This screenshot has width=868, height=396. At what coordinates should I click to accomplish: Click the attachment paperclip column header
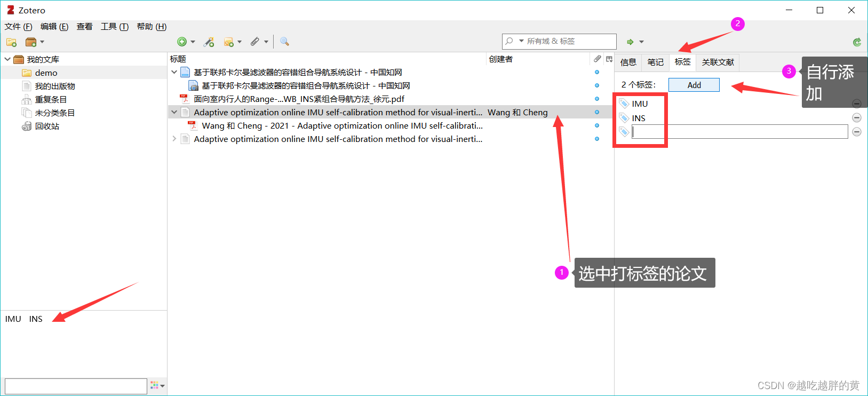click(x=597, y=59)
